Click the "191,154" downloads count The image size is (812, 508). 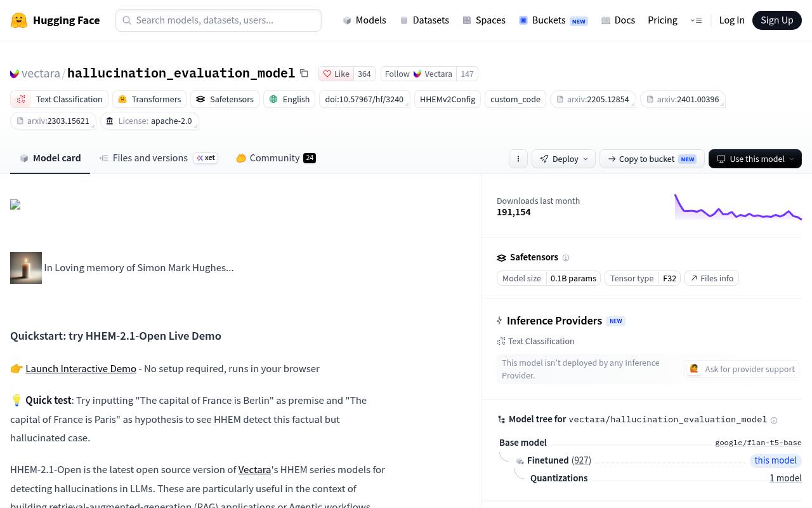514,212
